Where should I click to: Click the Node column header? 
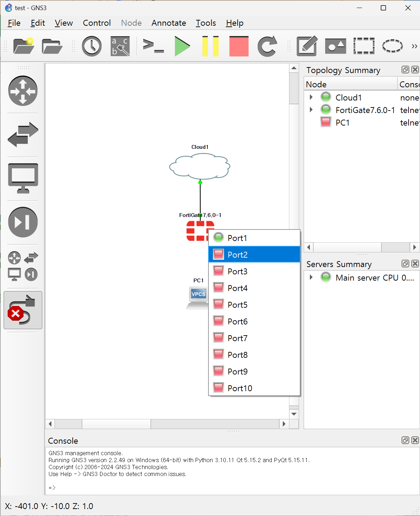tap(351, 84)
